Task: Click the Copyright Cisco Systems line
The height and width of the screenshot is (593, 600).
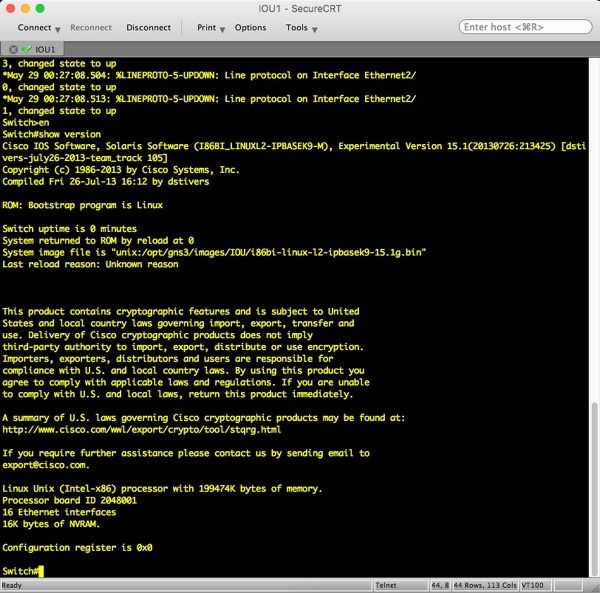Action: (x=121, y=170)
